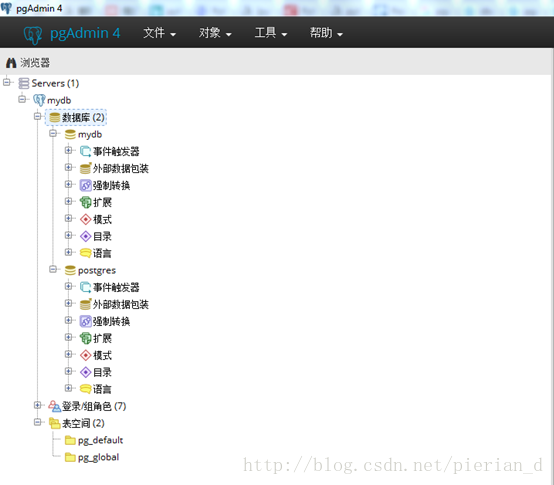Click the 登录/组角色 users icon
The width and height of the screenshot is (554, 485).
coord(54,406)
